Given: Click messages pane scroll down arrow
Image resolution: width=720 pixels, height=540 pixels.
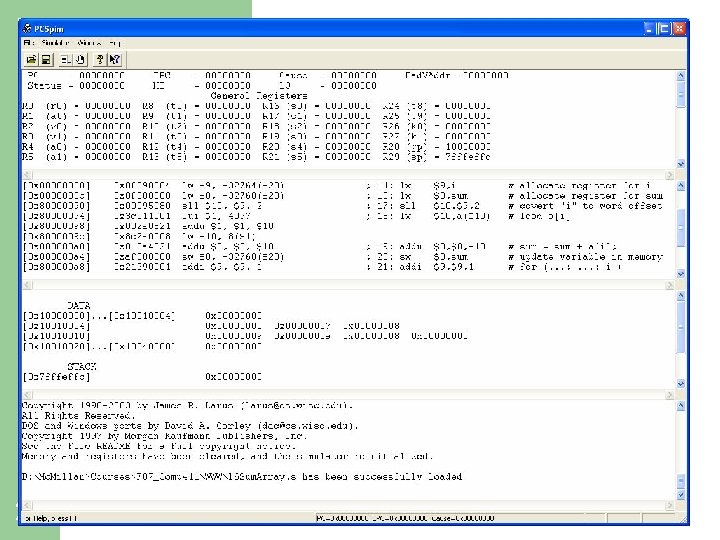Looking at the screenshot, I should click(681, 495).
